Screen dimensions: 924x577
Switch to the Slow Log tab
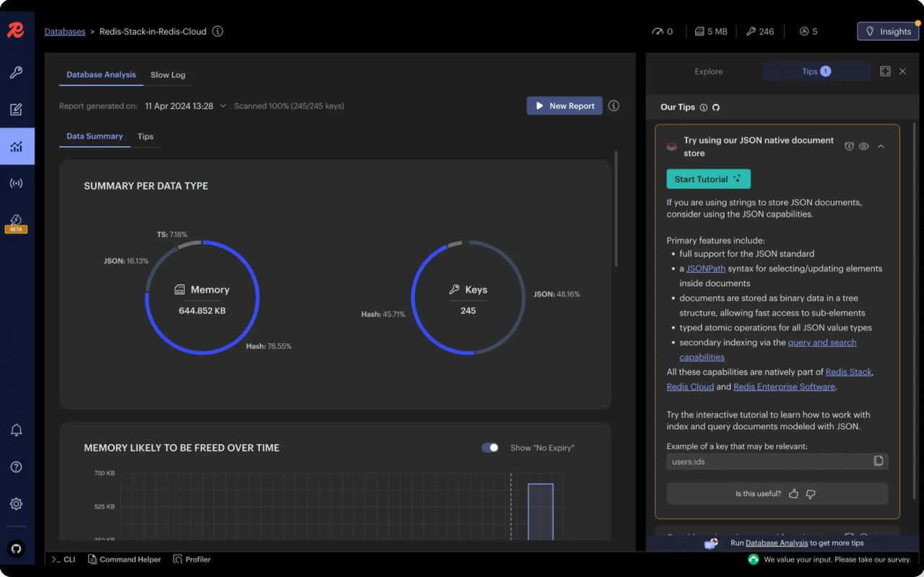[167, 75]
